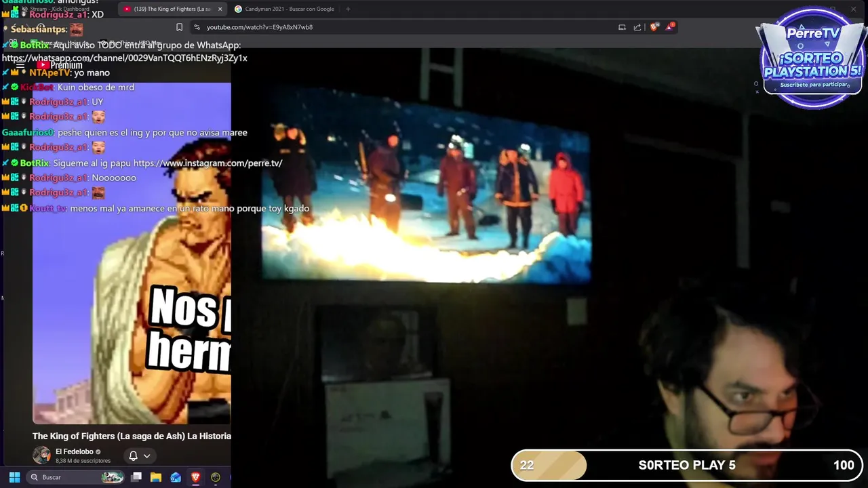Click the Buscar taskbar search box

click(76, 477)
